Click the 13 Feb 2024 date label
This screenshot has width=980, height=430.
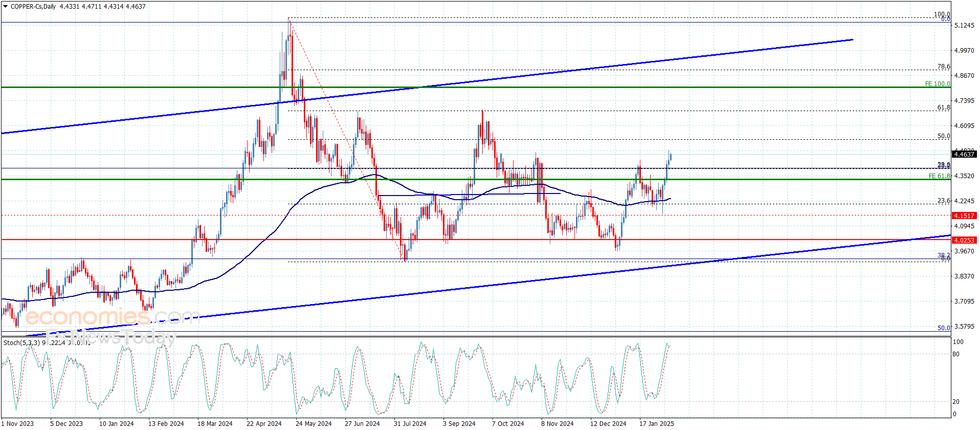166,423
